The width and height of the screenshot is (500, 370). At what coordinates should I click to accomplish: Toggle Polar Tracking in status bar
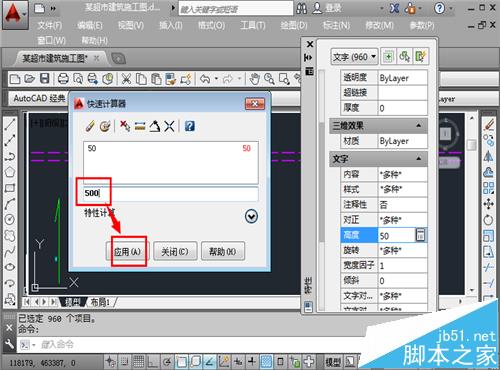point(167,361)
